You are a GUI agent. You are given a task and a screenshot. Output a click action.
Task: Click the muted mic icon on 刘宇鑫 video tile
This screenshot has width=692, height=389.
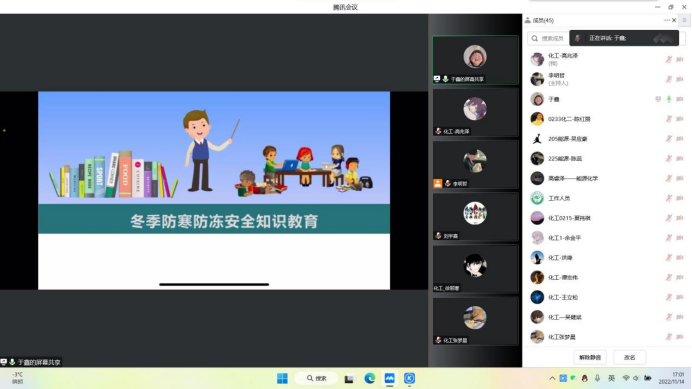438,236
